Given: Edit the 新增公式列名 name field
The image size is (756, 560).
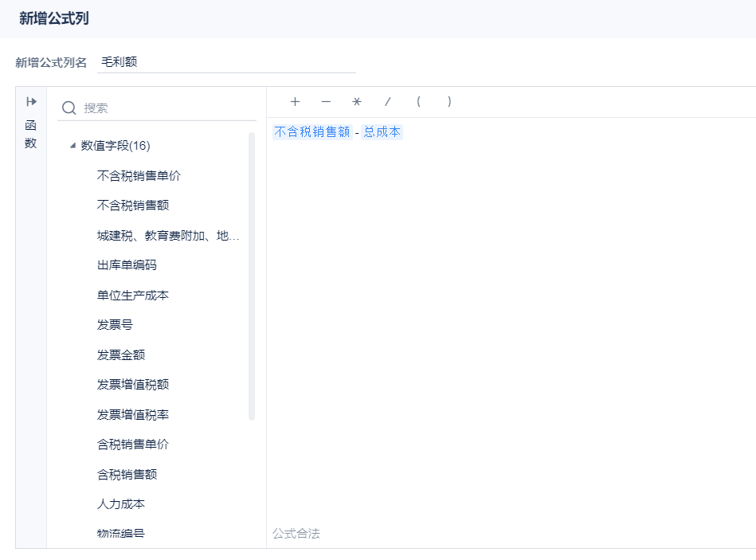Looking at the screenshot, I should pos(226,62).
